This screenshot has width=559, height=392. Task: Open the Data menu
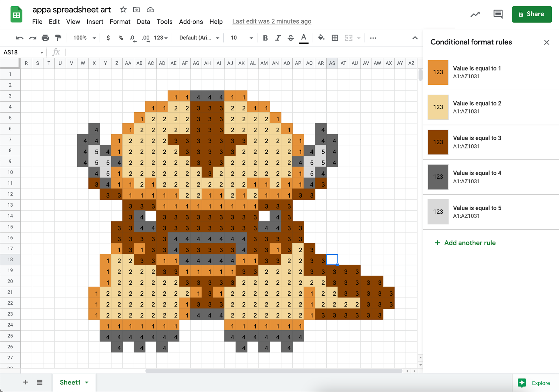click(144, 22)
